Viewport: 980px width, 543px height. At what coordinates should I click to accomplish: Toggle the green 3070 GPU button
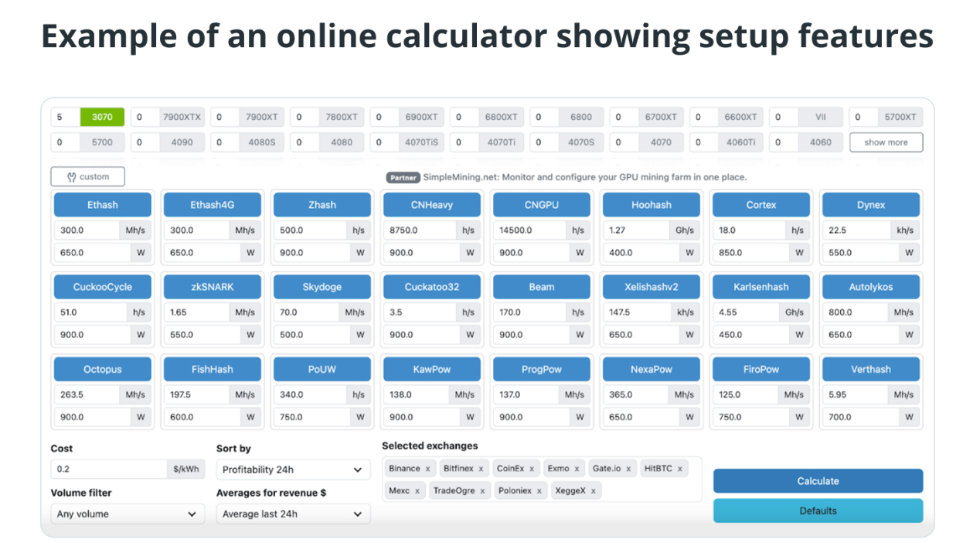[102, 118]
